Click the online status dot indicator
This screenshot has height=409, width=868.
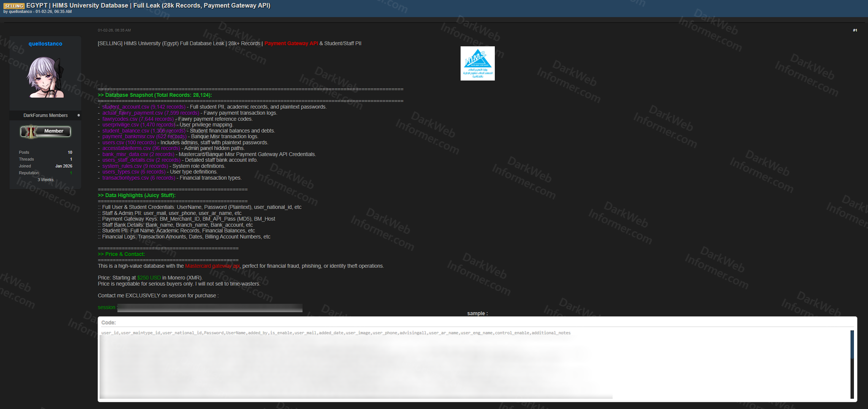79,115
